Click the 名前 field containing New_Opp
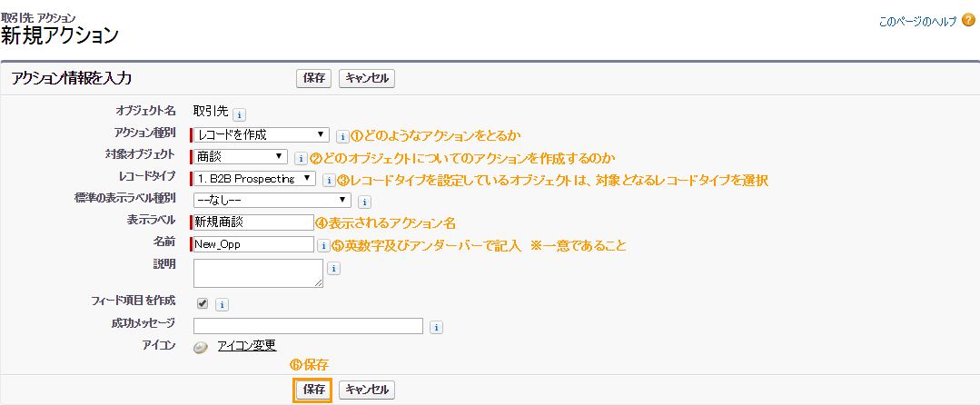Image resolution: width=980 pixels, height=405 pixels. point(253,243)
